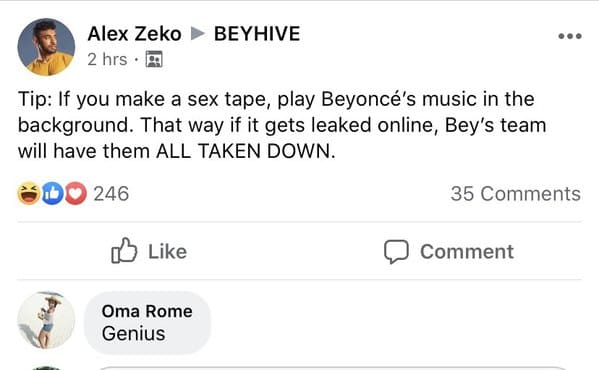Image resolution: width=599 pixels, height=370 pixels.
Task: Click the Comment button label
Action: point(467,252)
